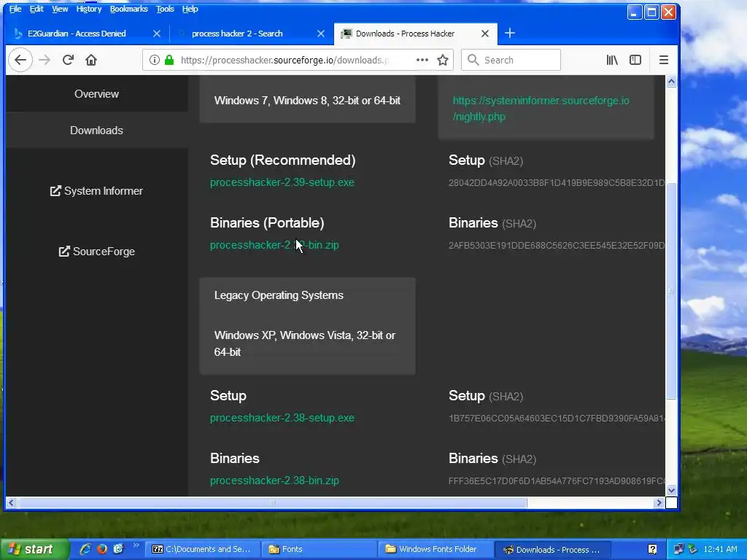Open the File menu

[15, 9]
